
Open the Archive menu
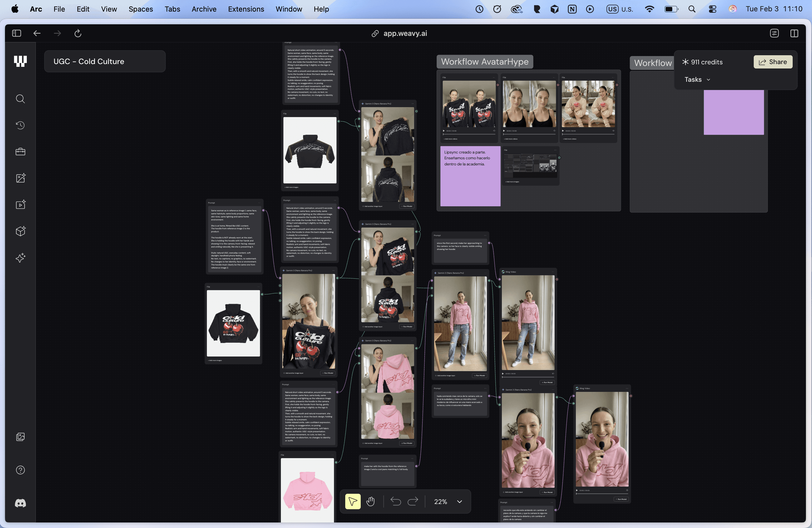[x=204, y=9]
